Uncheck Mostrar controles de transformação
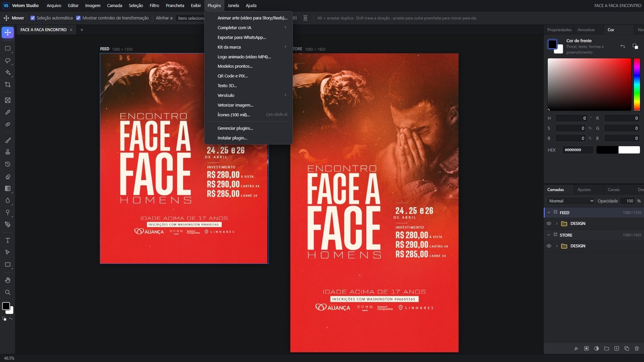The height and width of the screenshot is (362, 644). click(x=78, y=18)
